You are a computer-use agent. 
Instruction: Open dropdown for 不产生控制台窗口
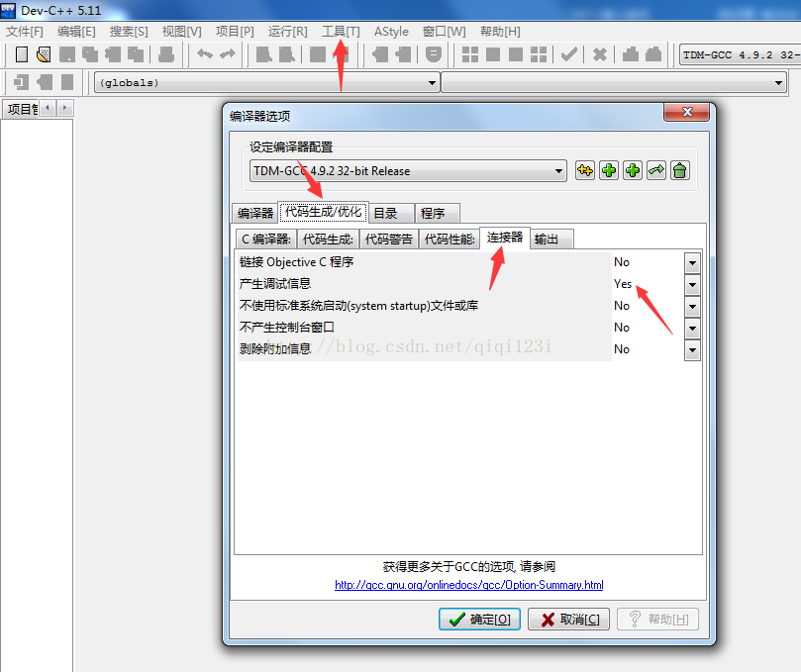click(692, 329)
